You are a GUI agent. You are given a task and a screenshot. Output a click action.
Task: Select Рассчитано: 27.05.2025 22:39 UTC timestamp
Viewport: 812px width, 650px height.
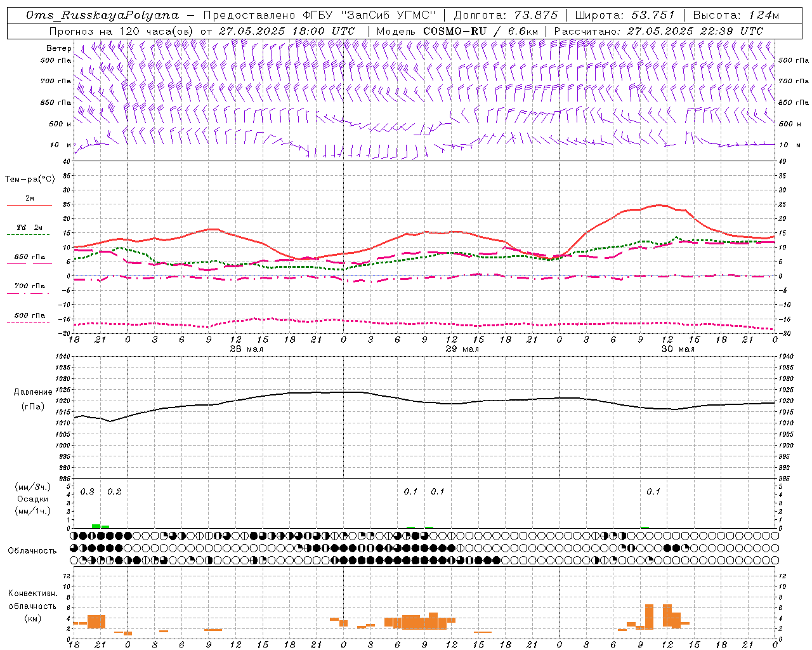[x=658, y=31]
